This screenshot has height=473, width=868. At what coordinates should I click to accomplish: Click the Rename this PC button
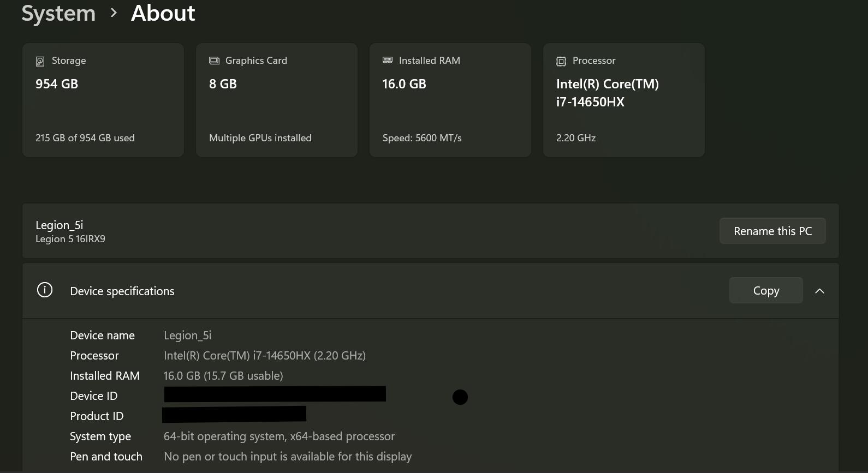point(772,231)
